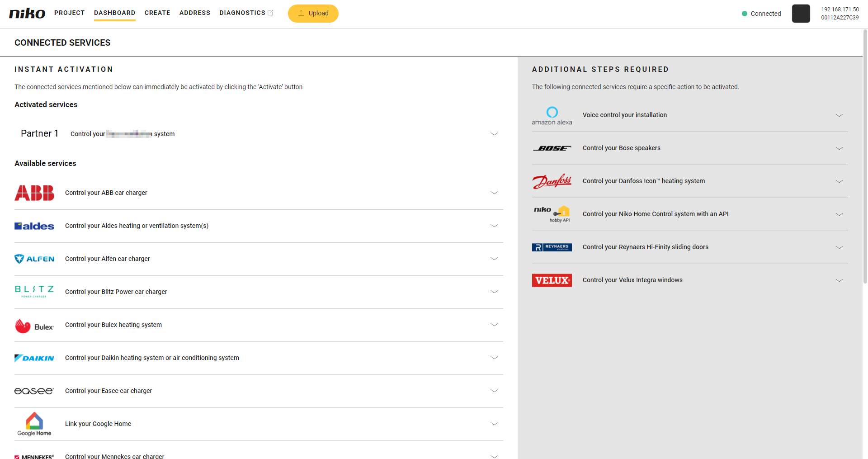Click 'Voice control your installation' text
The height and width of the screenshot is (459, 868).
point(625,115)
